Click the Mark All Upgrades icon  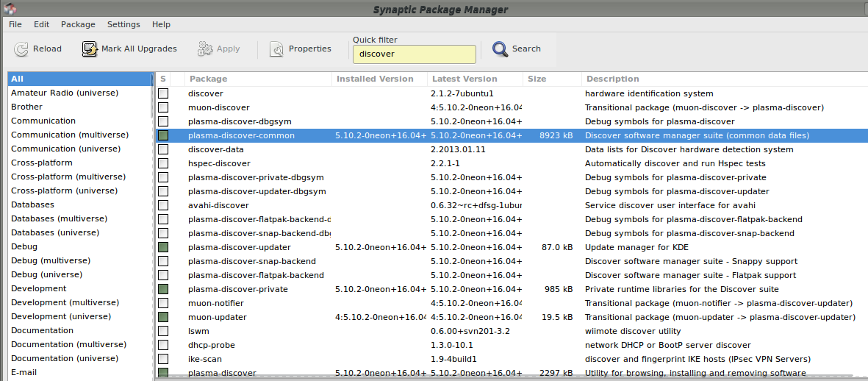click(x=90, y=49)
